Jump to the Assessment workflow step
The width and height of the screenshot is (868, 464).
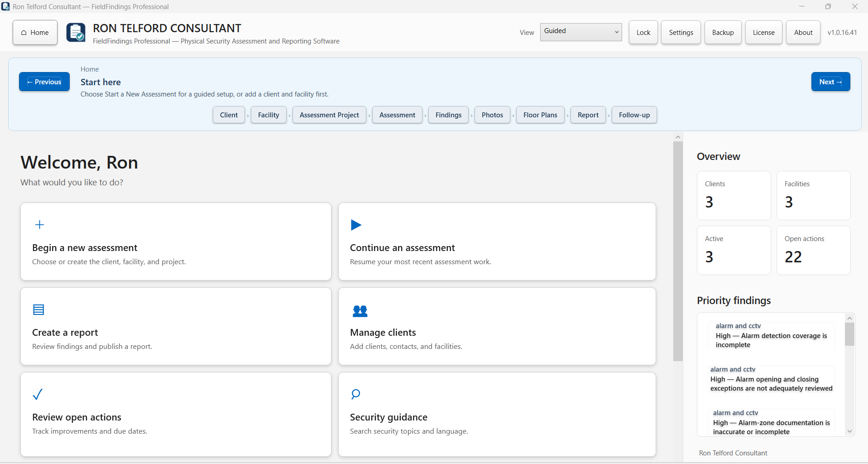(x=397, y=115)
